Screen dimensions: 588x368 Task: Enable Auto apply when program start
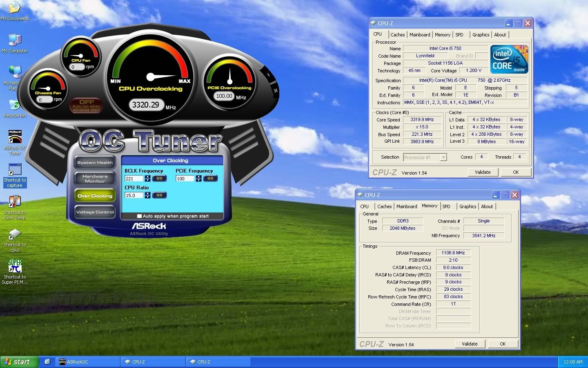(x=139, y=216)
